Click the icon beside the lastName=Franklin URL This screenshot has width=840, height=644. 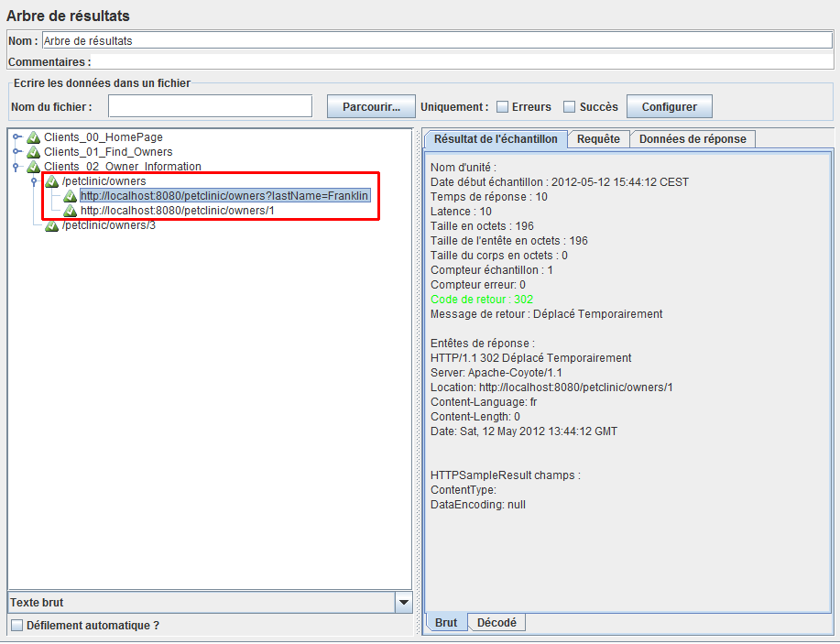click(x=70, y=196)
